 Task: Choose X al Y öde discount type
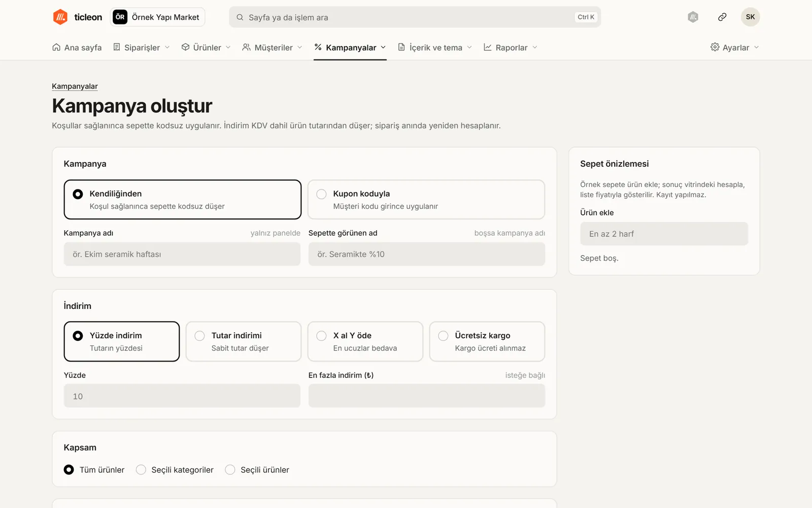(365, 341)
